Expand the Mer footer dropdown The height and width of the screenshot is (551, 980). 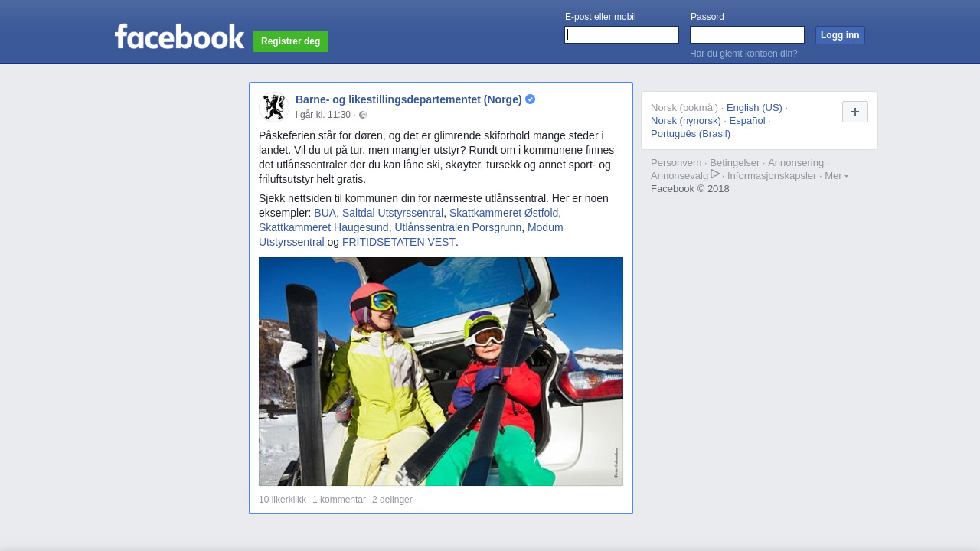(x=836, y=176)
